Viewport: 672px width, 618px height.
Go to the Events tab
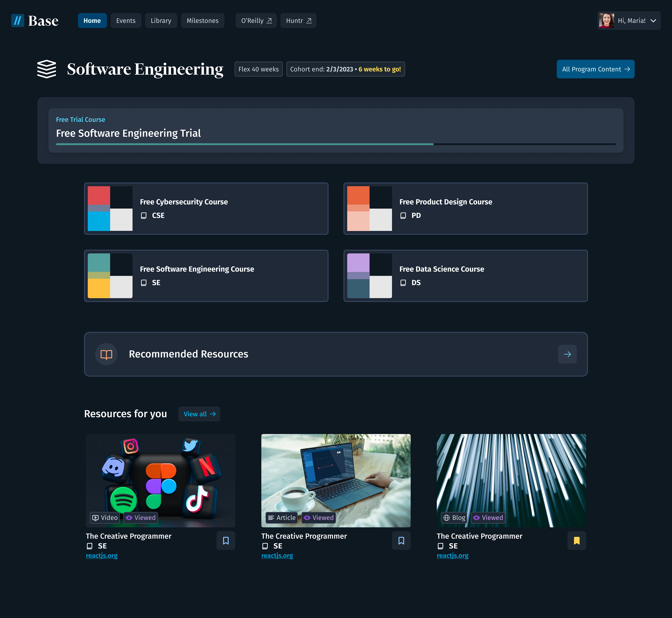[x=126, y=21]
